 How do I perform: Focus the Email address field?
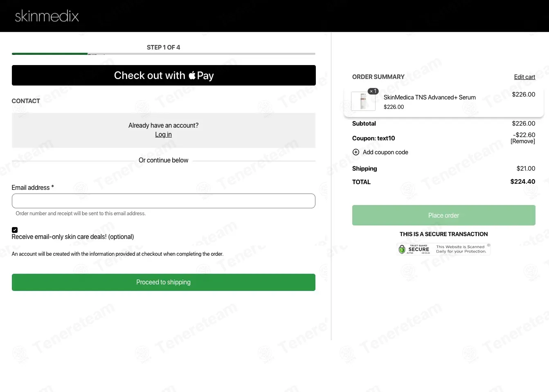click(x=164, y=201)
